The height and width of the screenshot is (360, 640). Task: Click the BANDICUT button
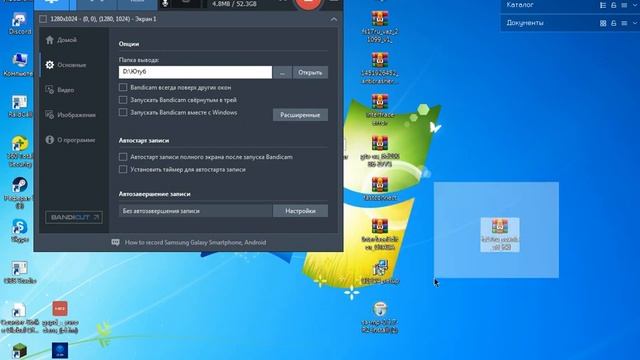(74, 217)
